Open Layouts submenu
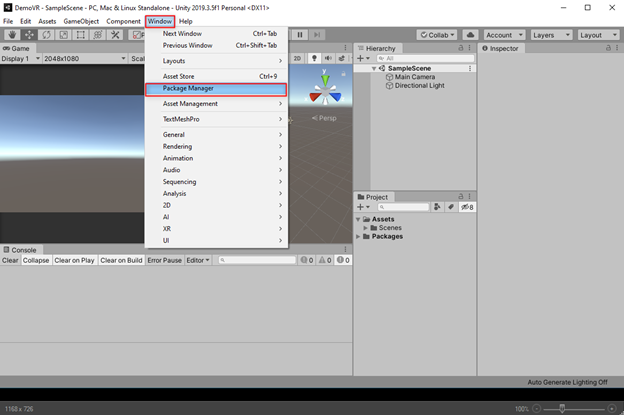Viewport: 624px width, 415px height. tap(216, 61)
